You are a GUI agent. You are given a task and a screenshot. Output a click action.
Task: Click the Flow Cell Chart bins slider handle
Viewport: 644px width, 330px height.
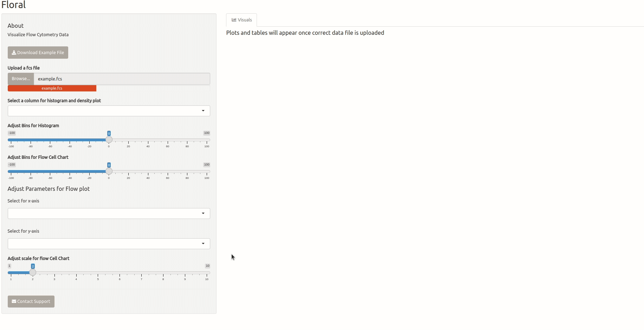click(x=109, y=172)
